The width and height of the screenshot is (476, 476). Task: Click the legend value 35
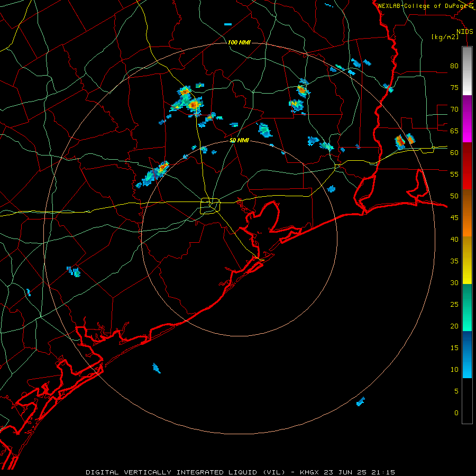pyautogui.click(x=454, y=261)
